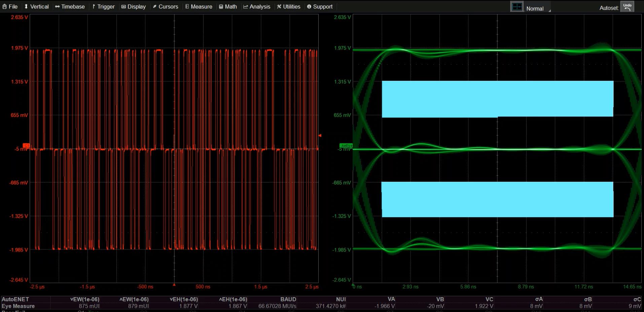
Task: Open the Vertical menu
Action: [x=36, y=6]
